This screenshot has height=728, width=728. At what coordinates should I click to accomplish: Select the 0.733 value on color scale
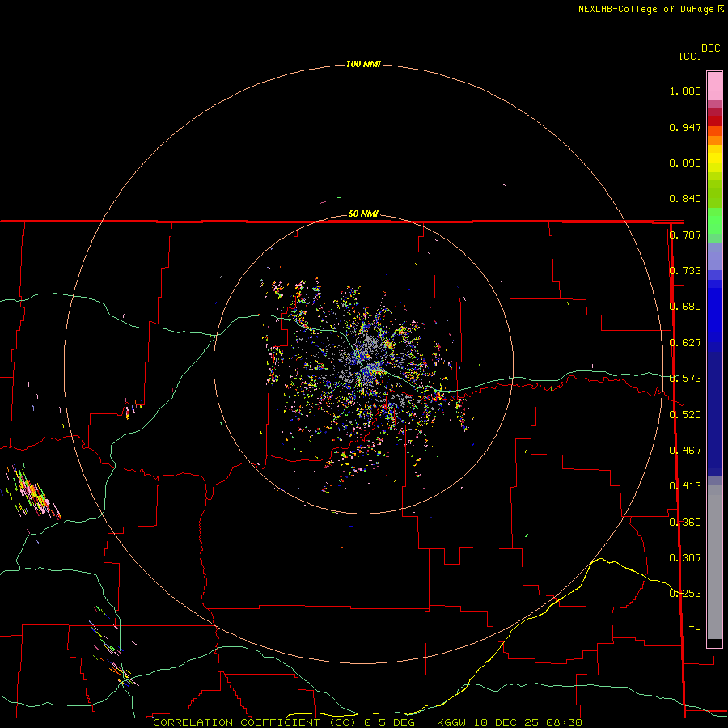(685, 271)
